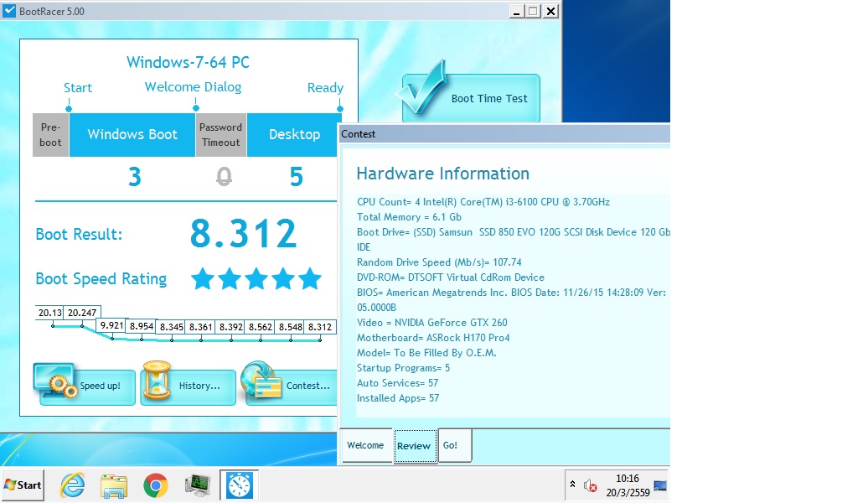Select the 8.312 history label in graph
Viewport: 868px width, 503px height.
(320, 327)
